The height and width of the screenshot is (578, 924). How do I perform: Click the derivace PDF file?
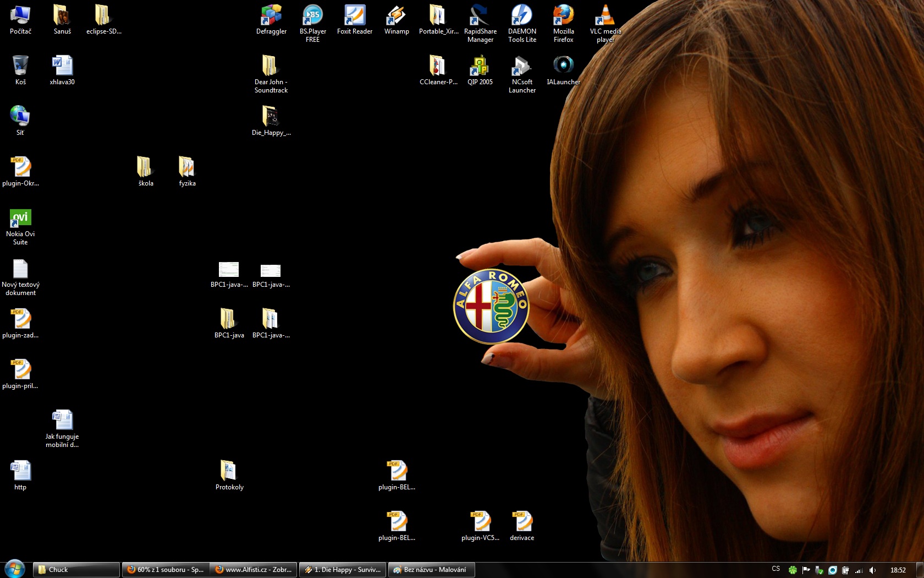[x=522, y=523]
